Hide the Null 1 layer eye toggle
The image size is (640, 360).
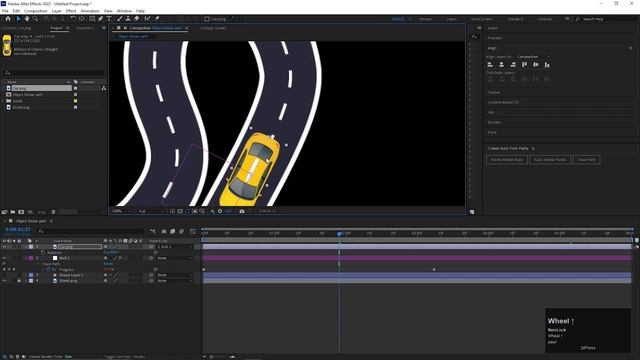point(4,258)
